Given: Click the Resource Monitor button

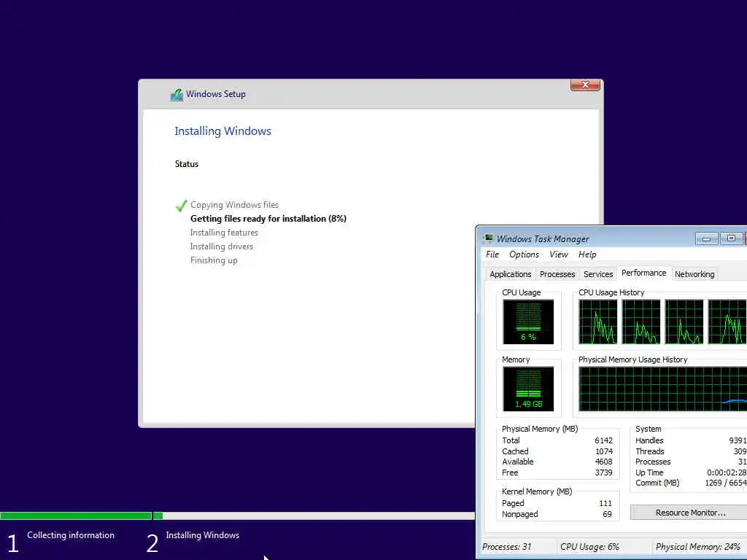Looking at the screenshot, I should point(690,513).
